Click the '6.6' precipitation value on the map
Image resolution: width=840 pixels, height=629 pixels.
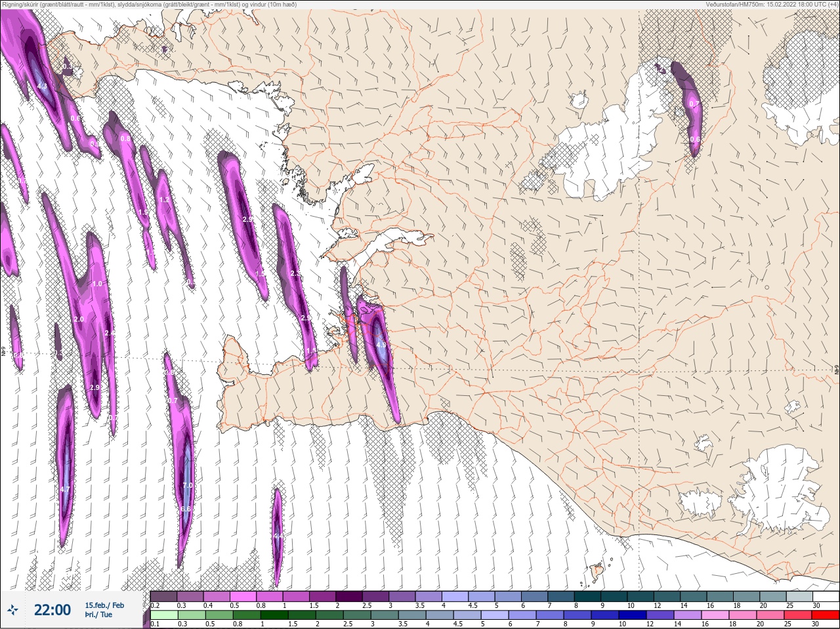pos(186,509)
